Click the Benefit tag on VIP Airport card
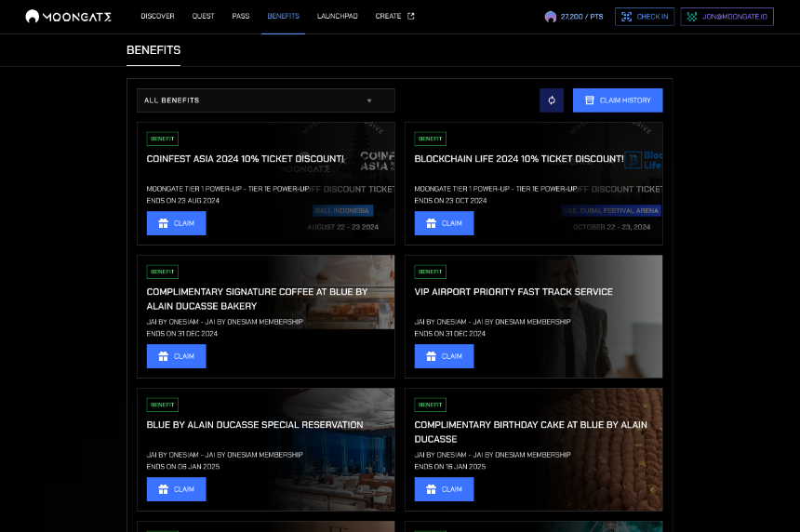Viewport: 800px width, 532px height. [430, 272]
